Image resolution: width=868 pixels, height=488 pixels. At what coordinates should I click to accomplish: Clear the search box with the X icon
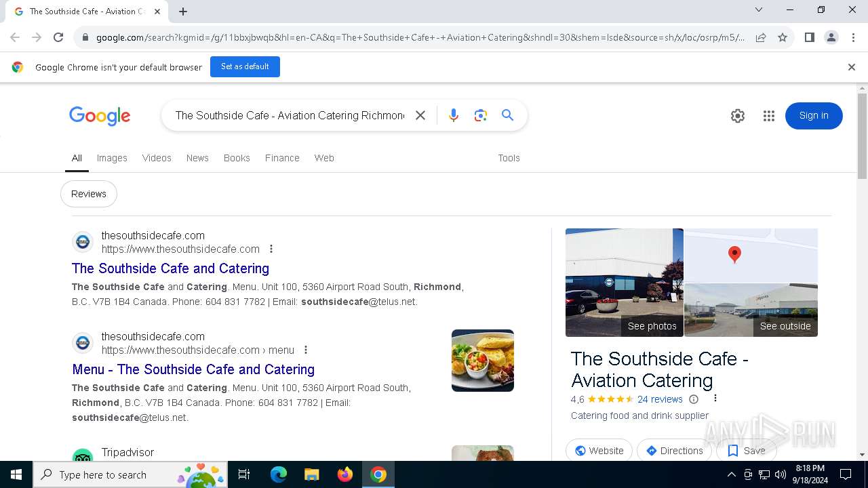pos(420,115)
